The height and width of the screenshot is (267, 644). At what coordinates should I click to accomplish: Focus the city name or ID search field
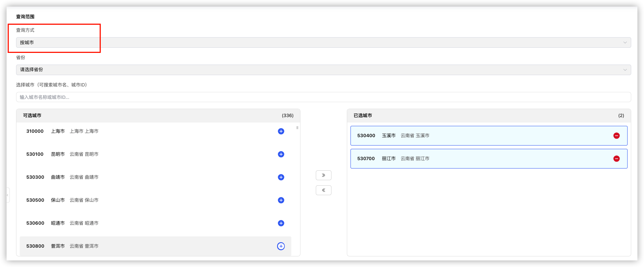coord(321,97)
